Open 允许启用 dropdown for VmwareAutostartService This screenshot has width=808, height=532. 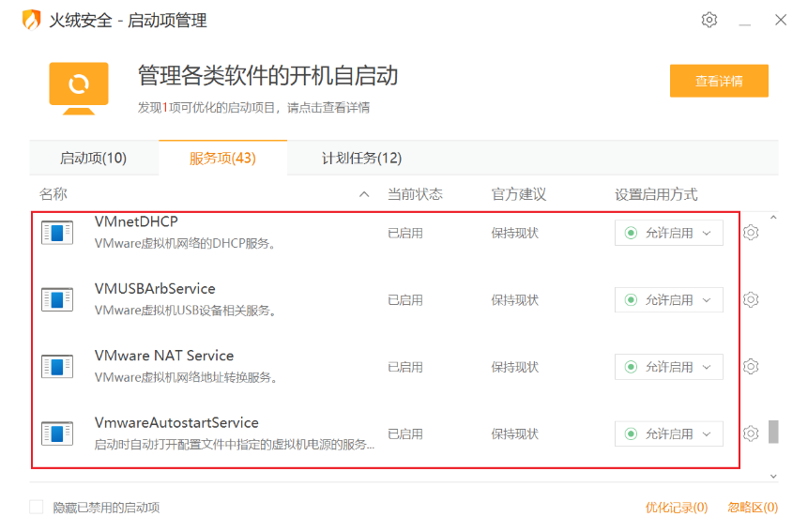669,433
